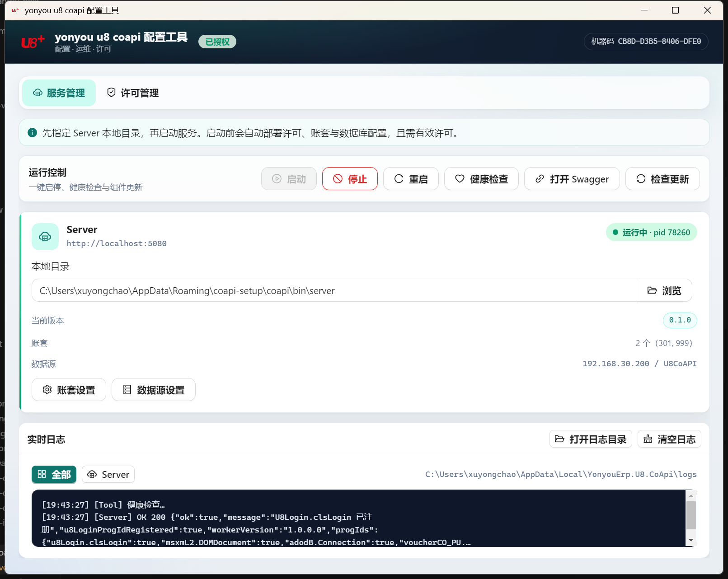Click the [Tool] 健康检查 log line
This screenshot has width=728, height=579.
(x=103, y=504)
